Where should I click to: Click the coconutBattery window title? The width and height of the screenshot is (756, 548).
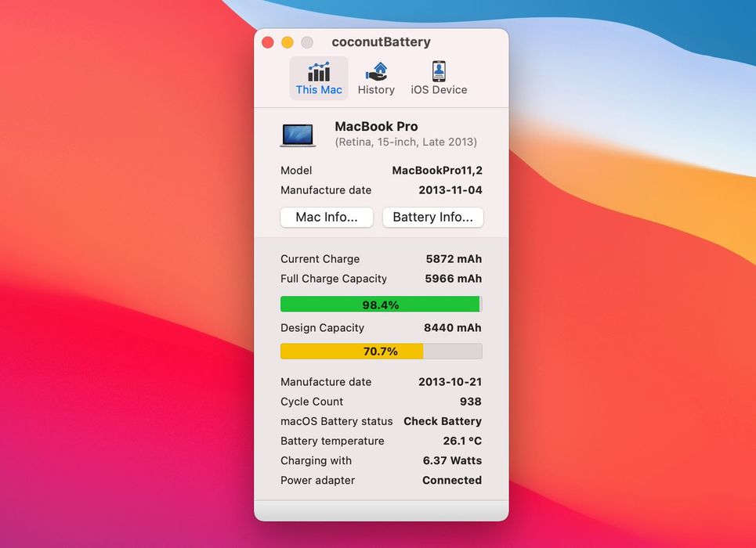tap(381, 42)
